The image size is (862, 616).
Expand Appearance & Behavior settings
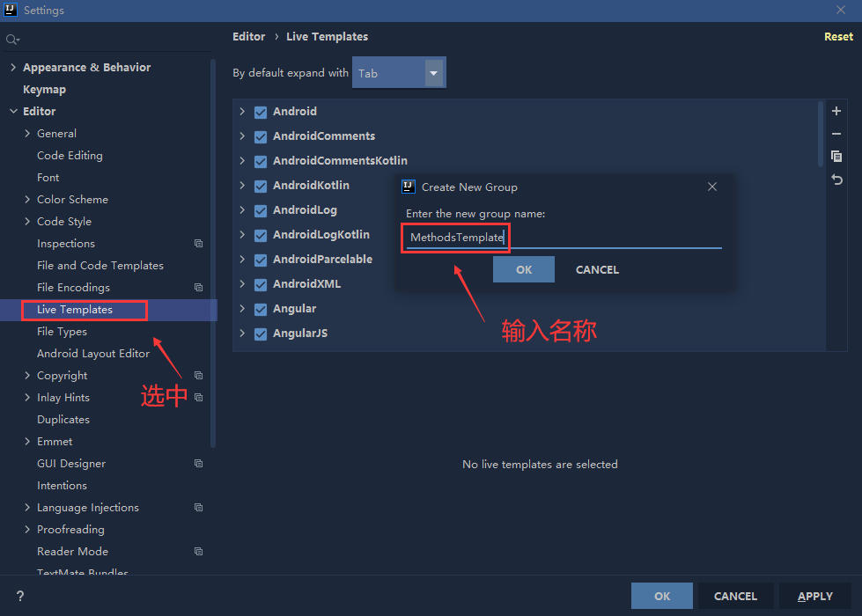coord(13,67)
